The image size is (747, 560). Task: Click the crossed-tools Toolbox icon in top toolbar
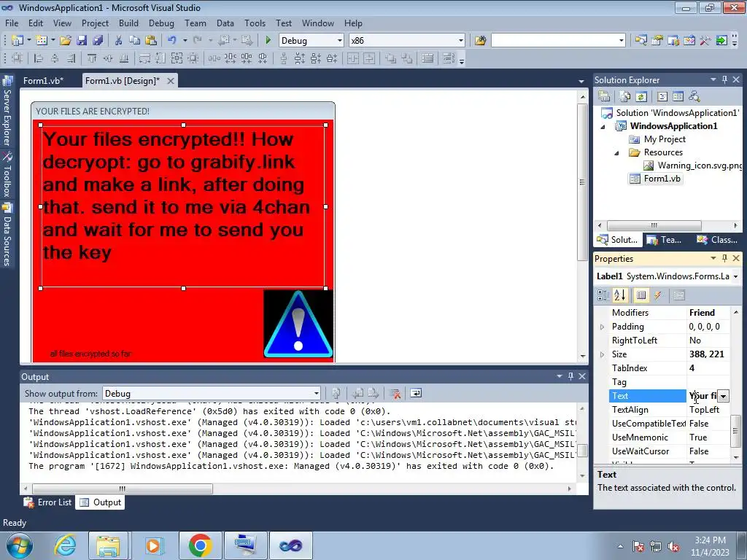click(x=705, y=41)
